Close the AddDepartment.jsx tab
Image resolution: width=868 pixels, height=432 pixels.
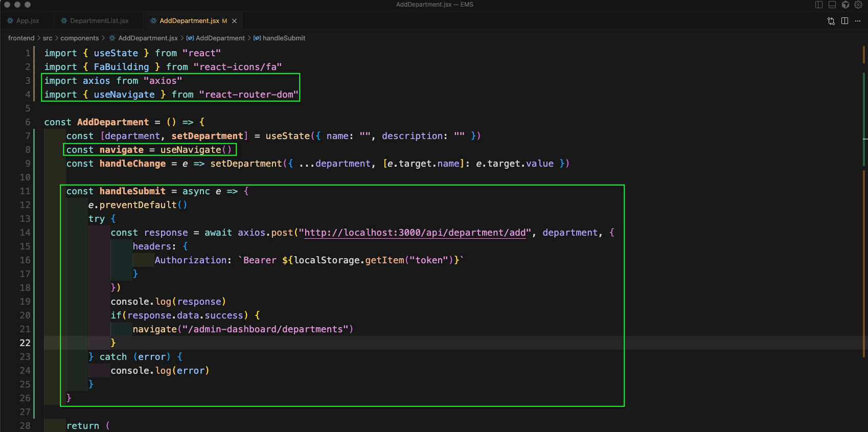234,21
